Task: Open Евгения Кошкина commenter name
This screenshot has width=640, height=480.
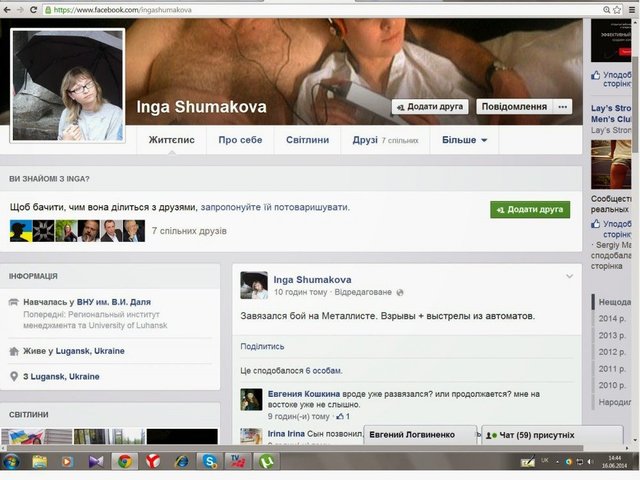Action: 304,394
